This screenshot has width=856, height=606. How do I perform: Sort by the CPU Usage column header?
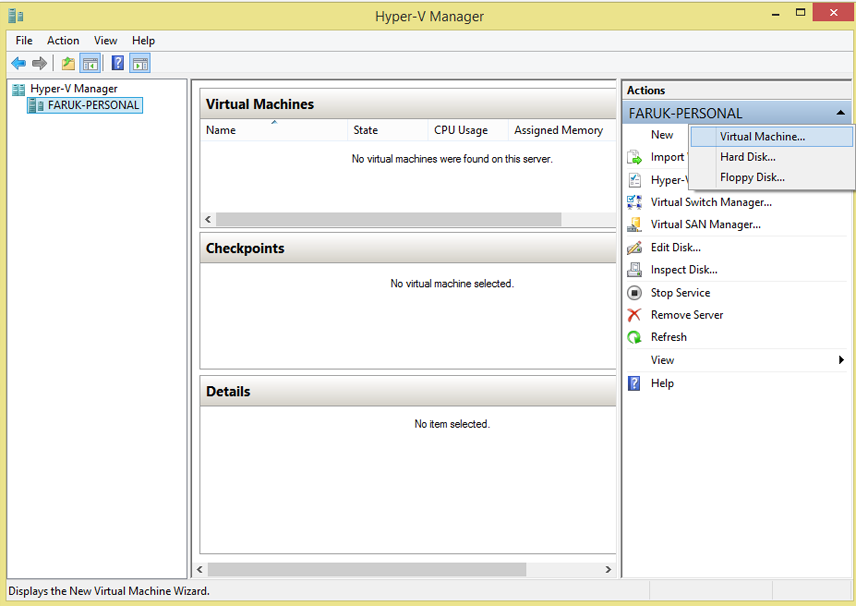point(468,130)
